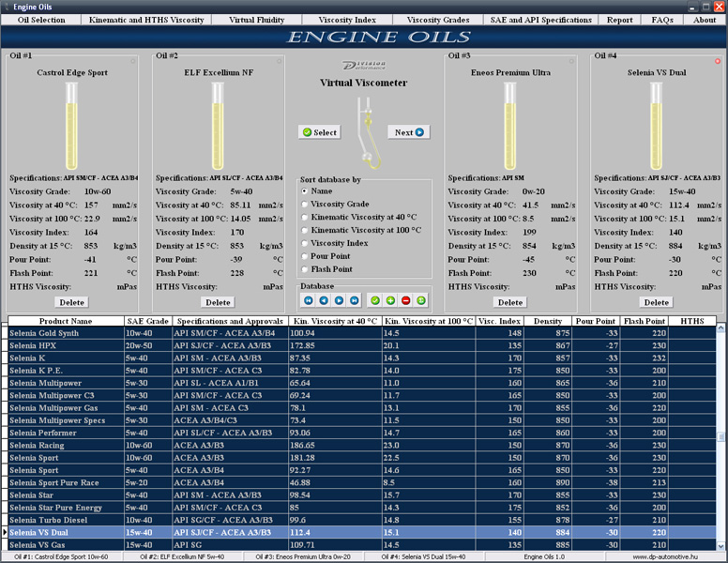This screenshot has height=563, width=728.
Task: Click the oil table scrollbar thumb
Action: pyautogui.click(x=721, y=437)
